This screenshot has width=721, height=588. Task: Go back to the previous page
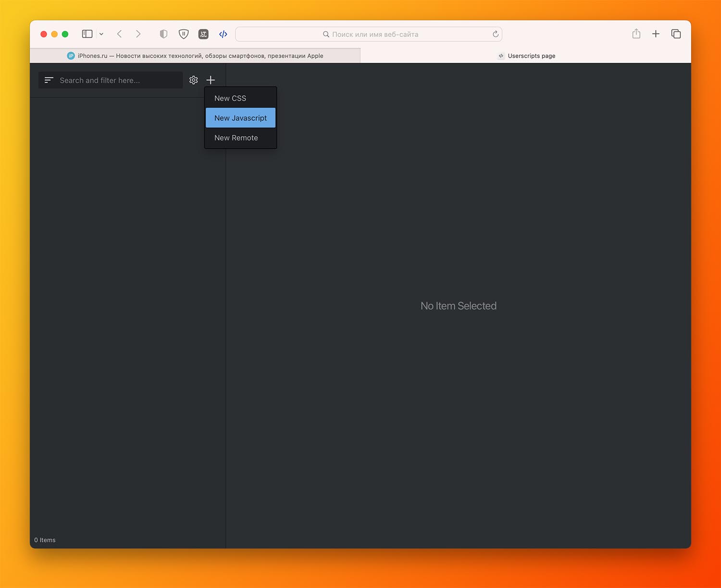pyautogui.click(x=120, y=34)
